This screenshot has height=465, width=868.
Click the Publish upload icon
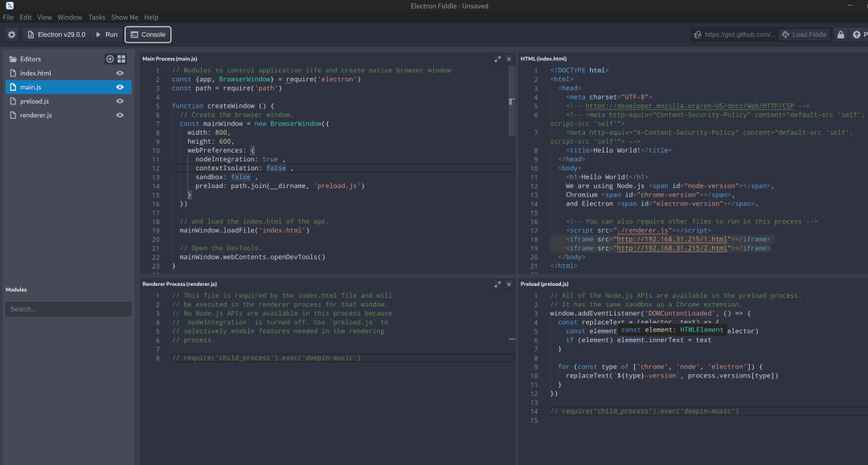pyautogui.click(x=858, y=35)
